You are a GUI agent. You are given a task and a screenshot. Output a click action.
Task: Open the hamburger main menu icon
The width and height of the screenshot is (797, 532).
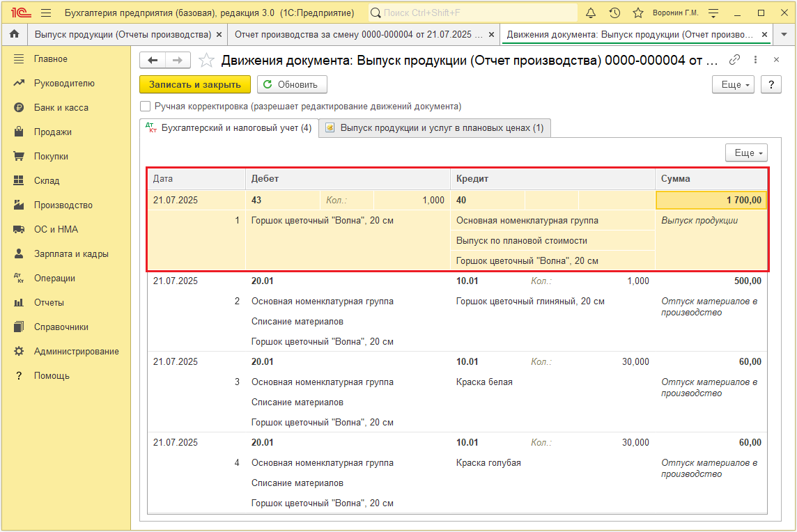pyautogui.click(x=46, y=13)
